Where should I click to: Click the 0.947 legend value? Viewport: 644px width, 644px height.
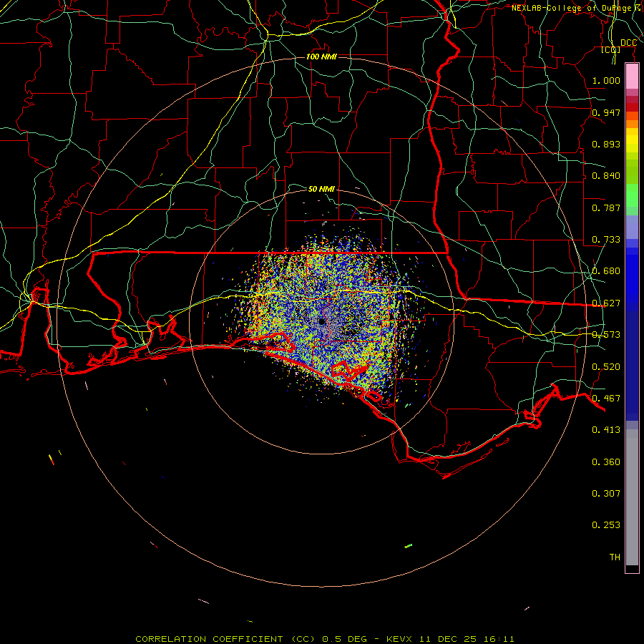pyautogui.click(x=606, y=112)
